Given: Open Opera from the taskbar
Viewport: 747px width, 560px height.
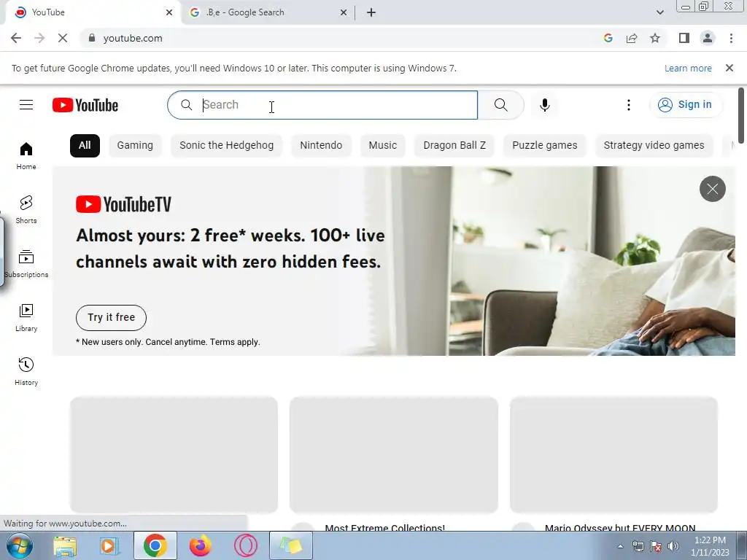Looking at the screenshot, I should tap(245, 545).
